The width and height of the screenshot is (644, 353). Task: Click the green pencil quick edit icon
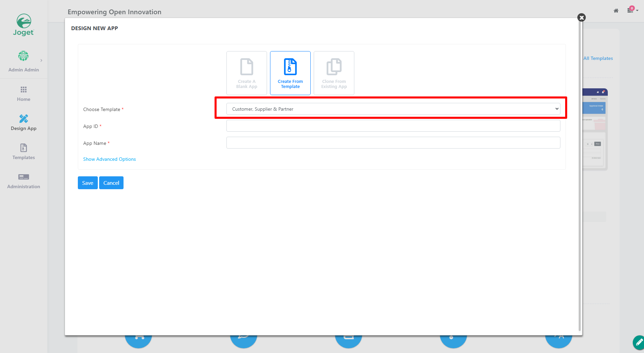[639, 343]
